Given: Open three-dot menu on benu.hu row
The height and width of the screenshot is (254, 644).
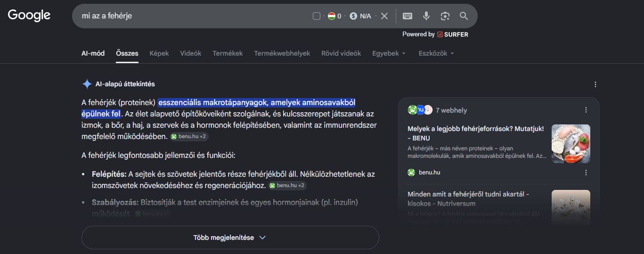Looking at the screenshot, I should click(x=586, y=172).
